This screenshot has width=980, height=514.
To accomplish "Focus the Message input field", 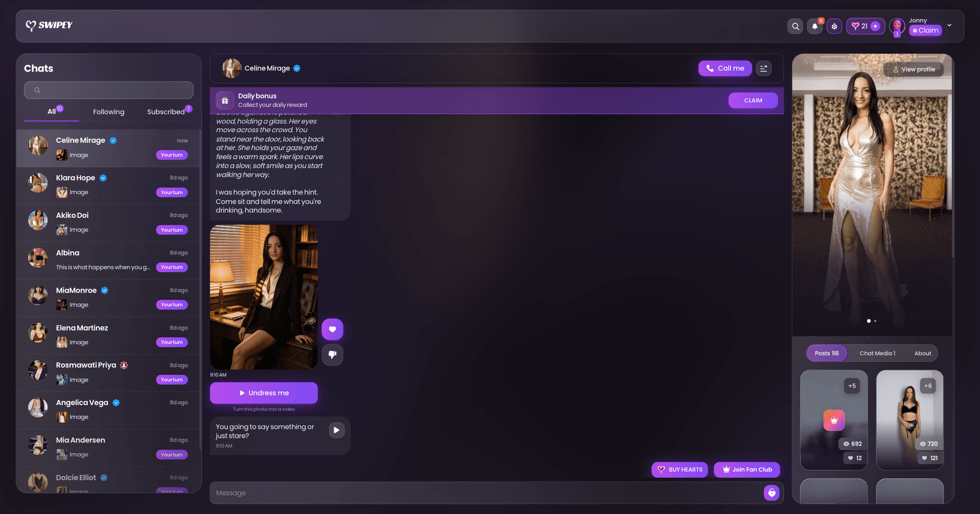I will click(486, 493).
